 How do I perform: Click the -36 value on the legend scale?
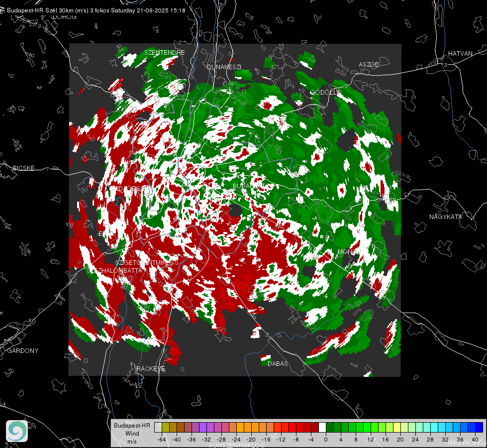[x=192, y=440]
